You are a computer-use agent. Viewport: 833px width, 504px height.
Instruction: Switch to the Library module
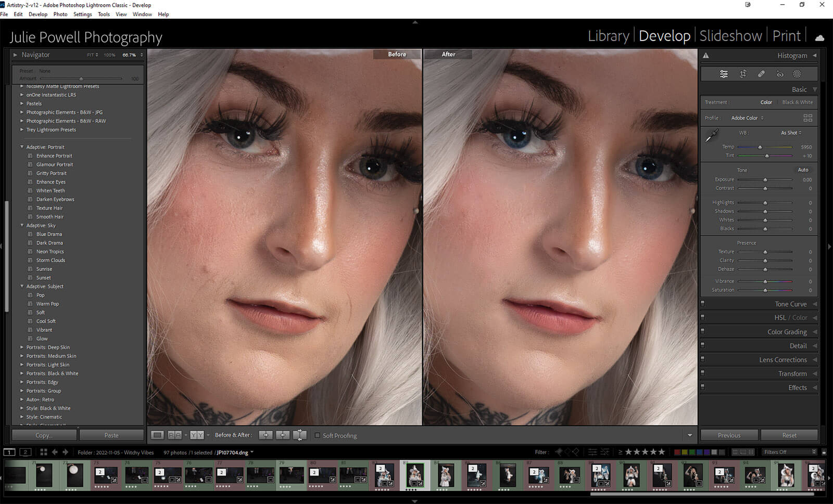click(x=608, y=36)
